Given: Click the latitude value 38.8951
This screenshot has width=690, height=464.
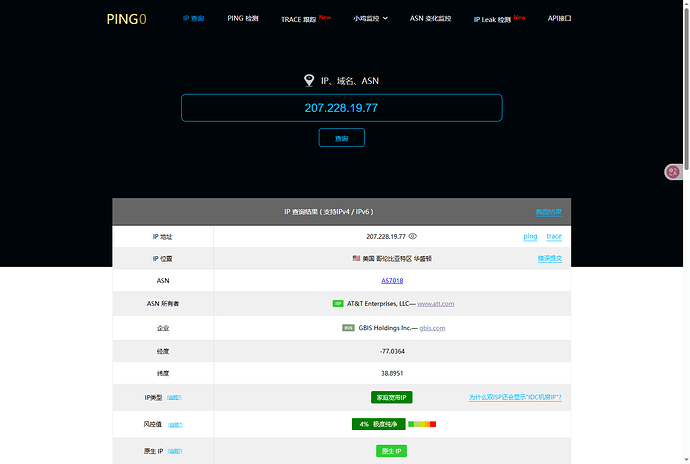Looking at the screenshot, I should tap(392, 373).
